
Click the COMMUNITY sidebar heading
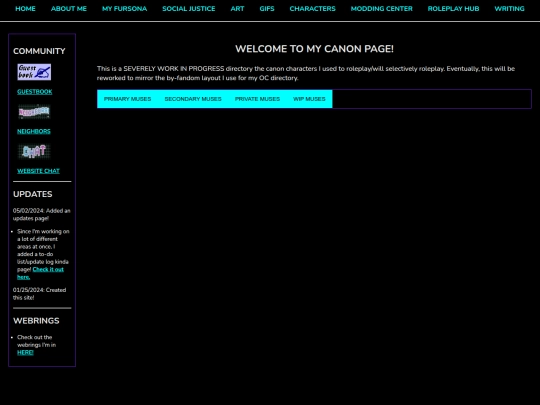pos(39,51)
